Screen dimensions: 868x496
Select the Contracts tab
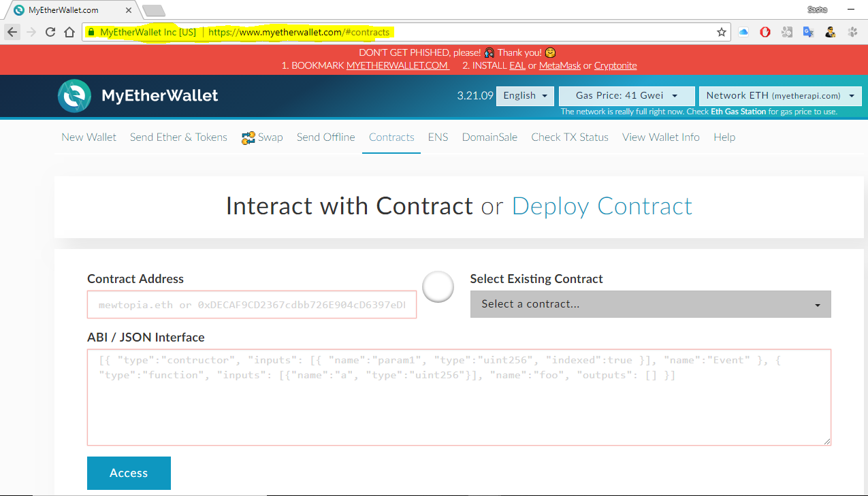391,137
